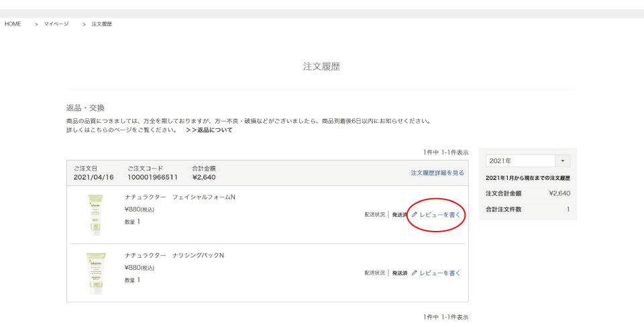Click the pencil icon for フェイシャルフォームN review
Screen dimensions: 644x327
coord(415,215)
